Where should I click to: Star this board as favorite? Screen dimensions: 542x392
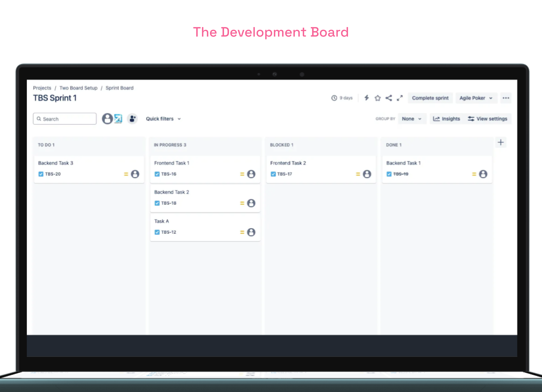378,98
